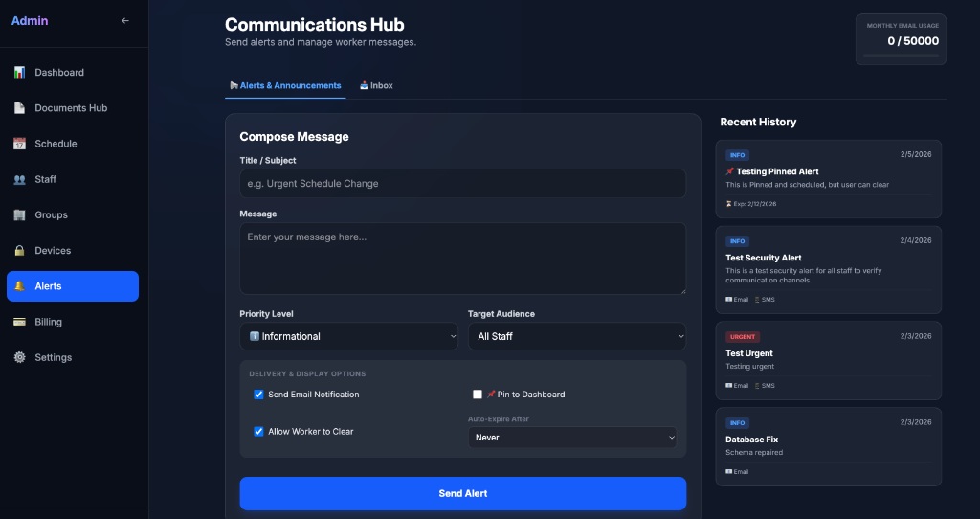Click the Email icon on Test Security Alert card
Screen dimensions: 980x519
coord(728,300)
